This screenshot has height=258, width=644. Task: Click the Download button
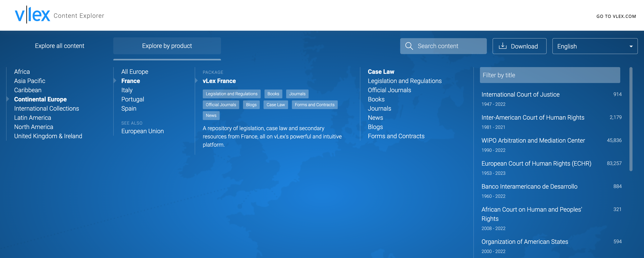[x=519, y=46]
